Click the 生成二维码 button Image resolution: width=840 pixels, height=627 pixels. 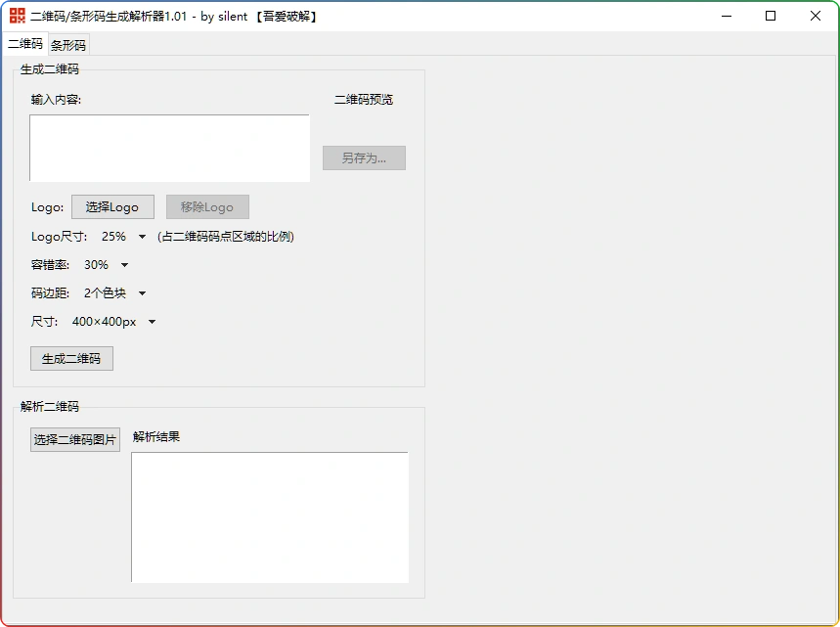pos(70,358)
